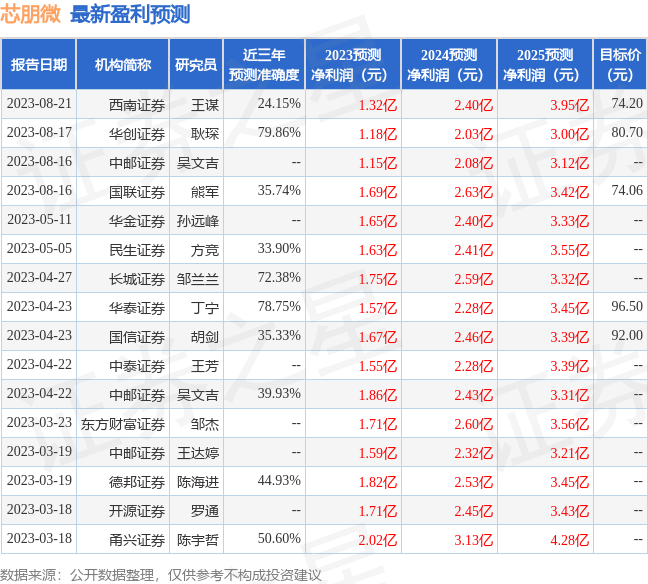Click researcher name 罗通
Viewport: 648px width, 584px height.
205,511
